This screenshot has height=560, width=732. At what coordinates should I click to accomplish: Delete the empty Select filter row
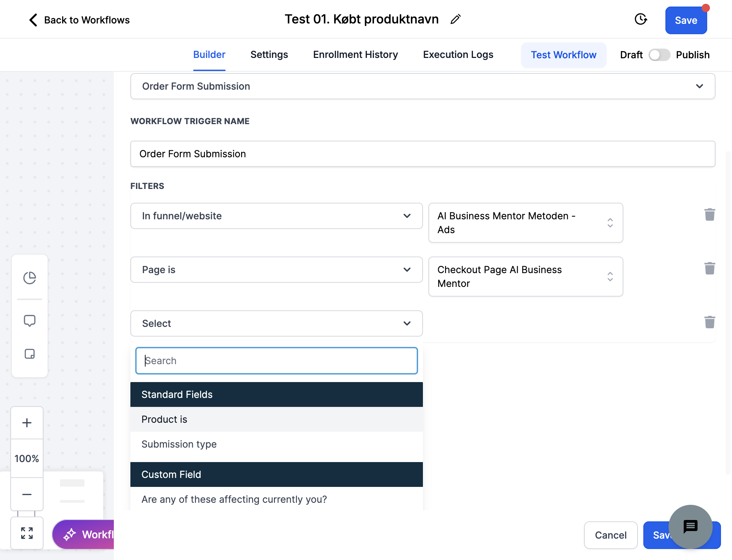click(x=710, y=322)
